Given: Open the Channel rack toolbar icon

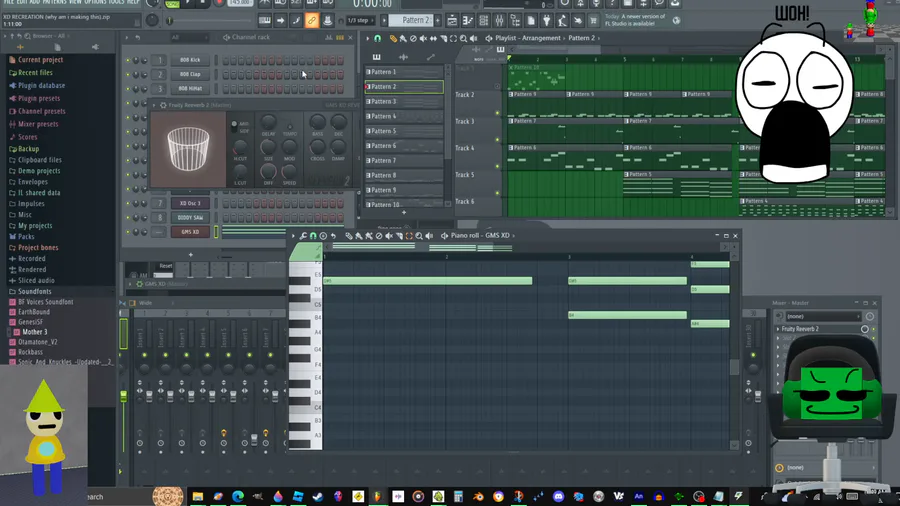Looking at the screenshot, I should pyautogui.click(x=484, y=21).
